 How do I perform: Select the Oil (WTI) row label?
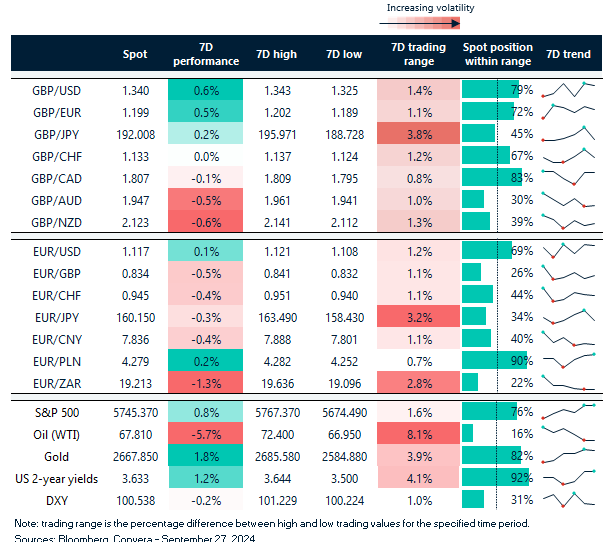pyautogui.click(x=56, y=435)
